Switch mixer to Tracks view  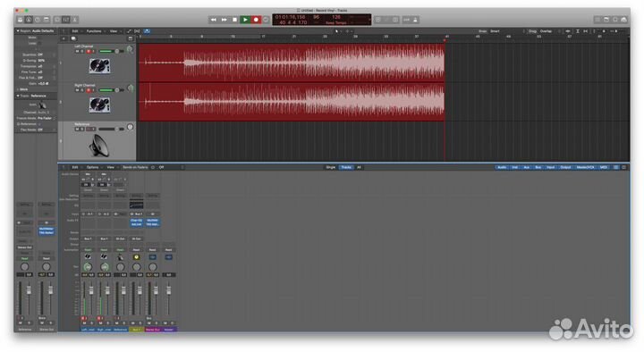pos(346,167)
